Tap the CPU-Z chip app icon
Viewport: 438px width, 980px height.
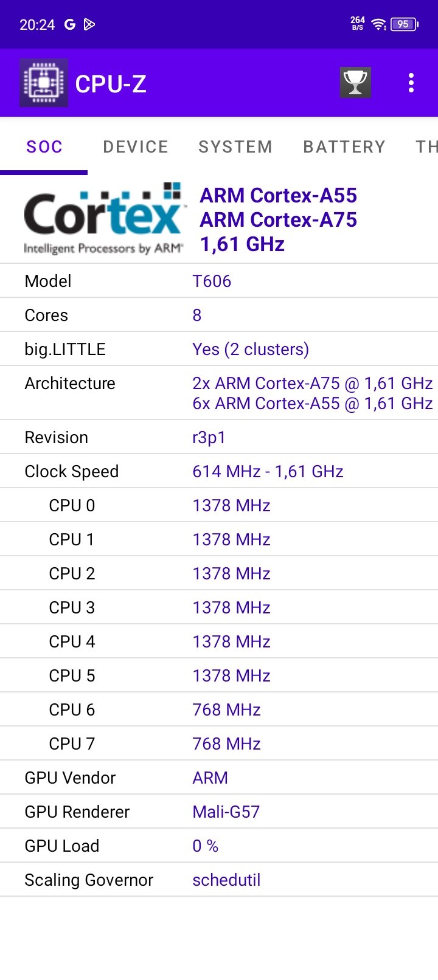tap(44, 83)
